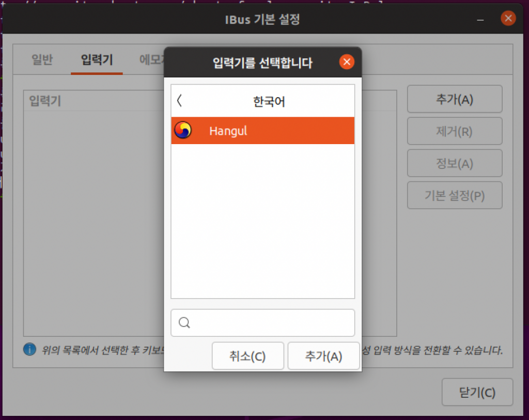Click inside the search input field
This screenshot has width=529, height=420.
(x=262, y=323)
